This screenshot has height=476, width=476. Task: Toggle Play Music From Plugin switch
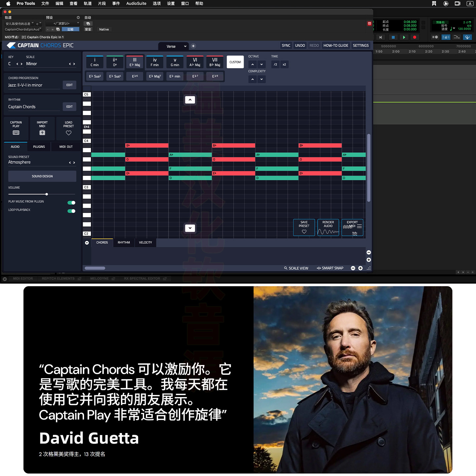tap(71, 203)
